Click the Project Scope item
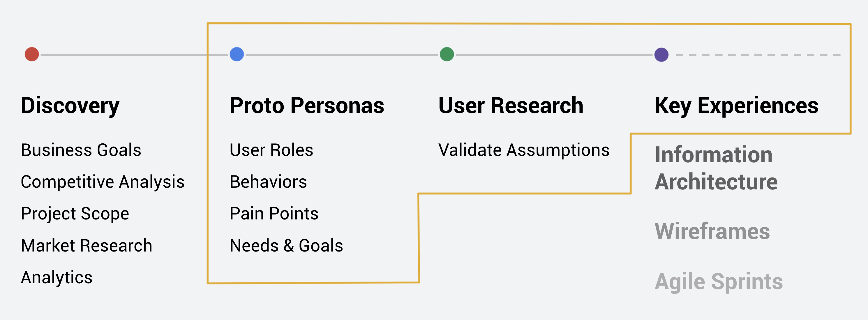The width and height of the screenshot is (868, 320). pyautogui.click(x=75, y=214)
